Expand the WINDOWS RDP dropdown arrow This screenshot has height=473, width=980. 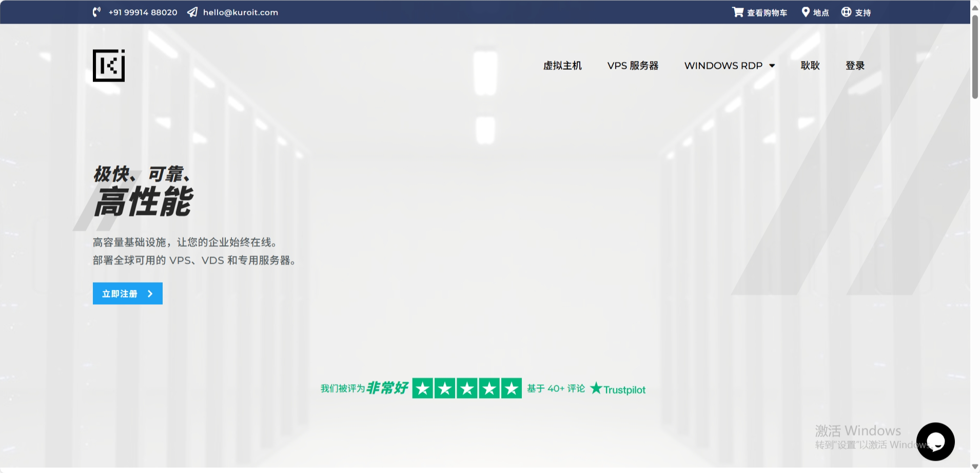tap(772, 66)
